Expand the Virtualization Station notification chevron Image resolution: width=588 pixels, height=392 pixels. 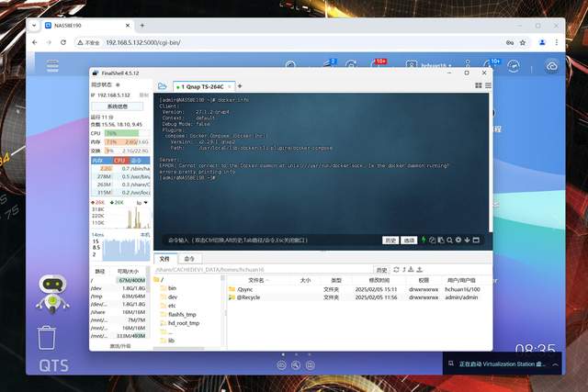[555, 364]
